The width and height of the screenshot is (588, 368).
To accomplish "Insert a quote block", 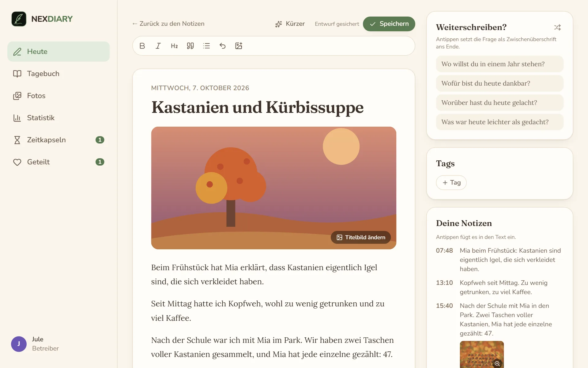I will (x=190, y=46).
